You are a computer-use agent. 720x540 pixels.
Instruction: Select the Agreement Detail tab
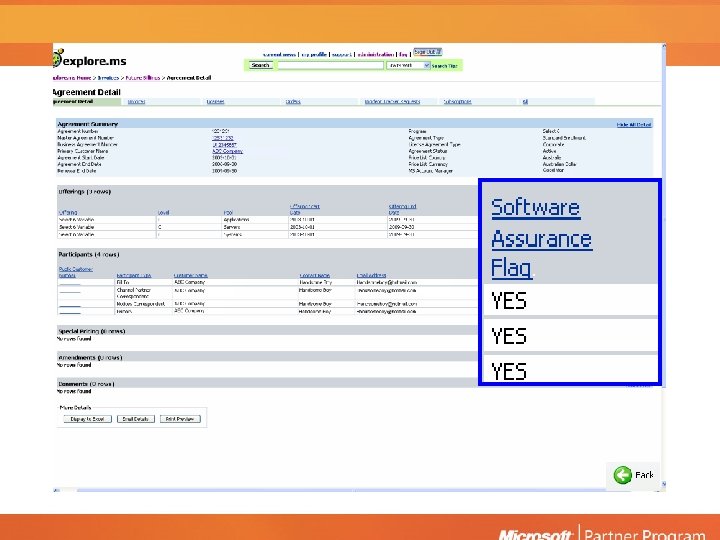click(87, 101)
